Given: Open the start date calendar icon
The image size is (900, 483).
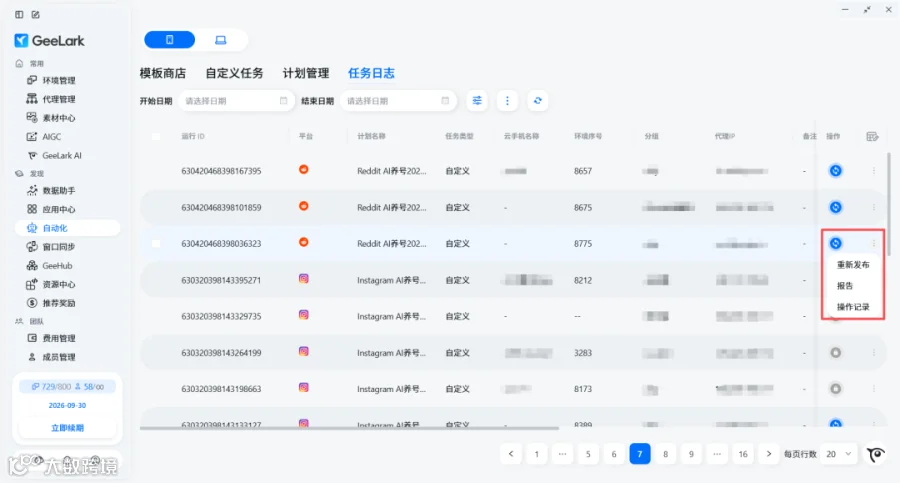Looking at the screenshot, I should [x=284, y=101].
